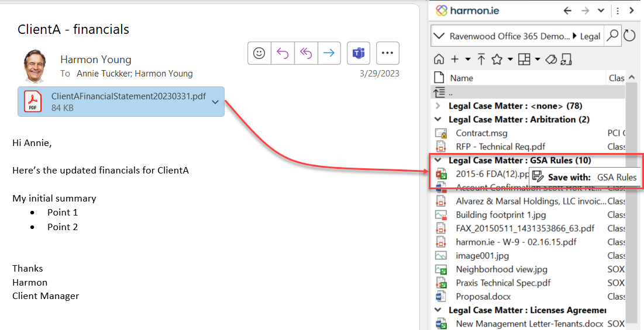Click recipient Annie Tuckker

(104, 74)
